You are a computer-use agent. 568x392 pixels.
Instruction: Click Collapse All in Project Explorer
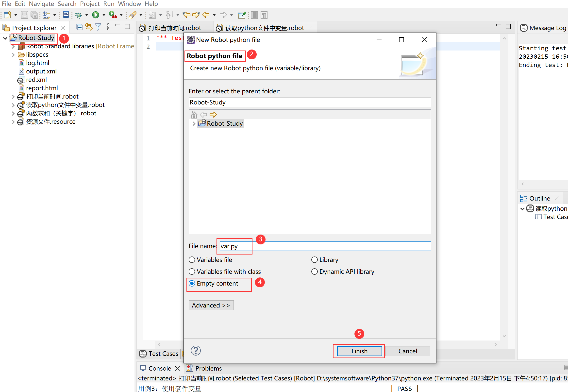tap(79, 27)
